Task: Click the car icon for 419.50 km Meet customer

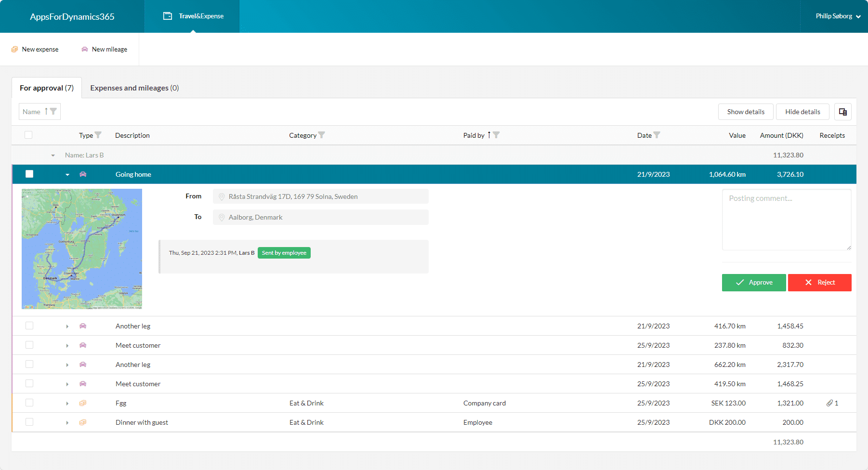Action: tap(83, 384)
